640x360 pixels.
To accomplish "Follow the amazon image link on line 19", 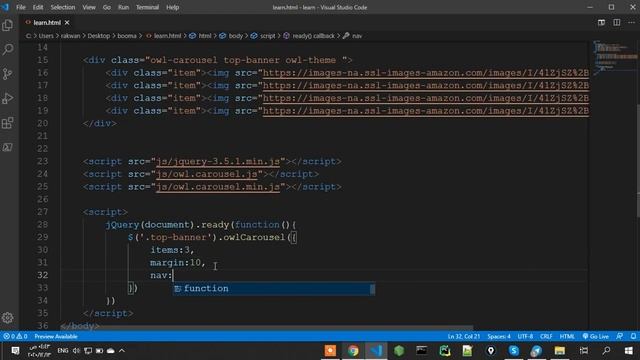I will (426, 111).
